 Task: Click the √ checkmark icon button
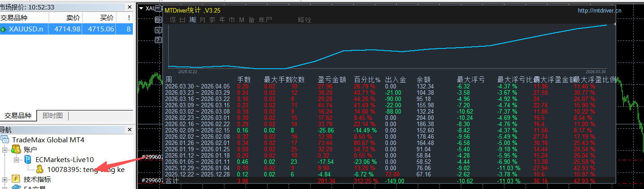(158, 30)
